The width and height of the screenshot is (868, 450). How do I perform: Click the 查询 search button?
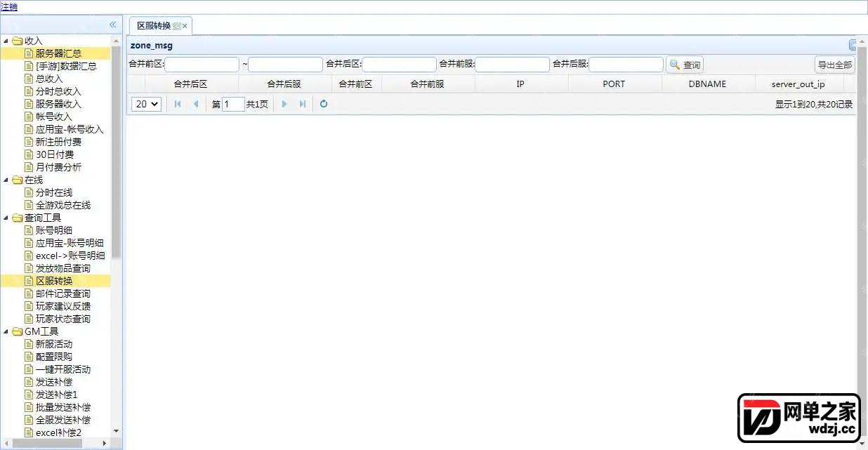[x=685, y=65]
